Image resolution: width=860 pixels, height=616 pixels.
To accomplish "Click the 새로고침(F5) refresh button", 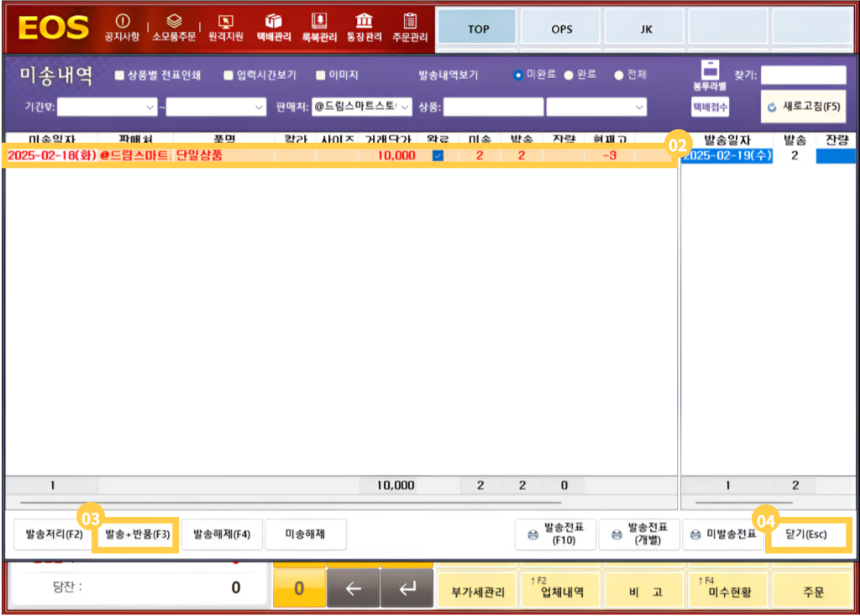I will (804, 107).
